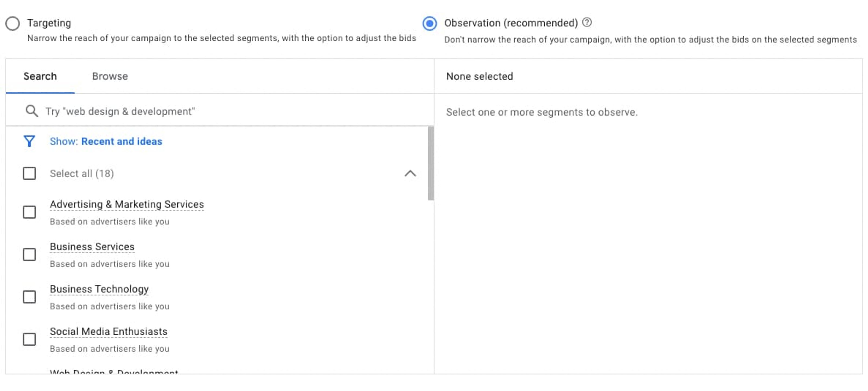This screenshot has height=391, width=868.
Task: Click the blue filter funnel icon
Action: click(29, 141)
